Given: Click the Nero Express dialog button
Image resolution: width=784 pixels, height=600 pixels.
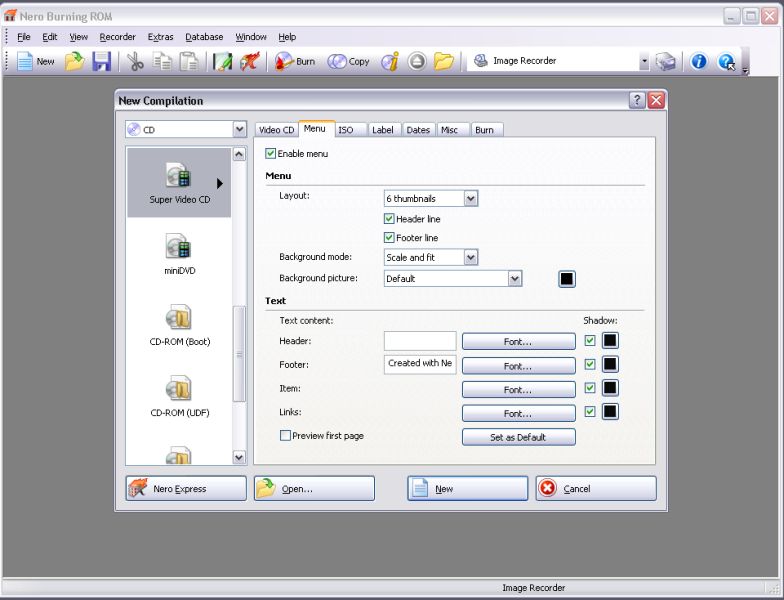Looking at the screenshot, I should 186,488.
